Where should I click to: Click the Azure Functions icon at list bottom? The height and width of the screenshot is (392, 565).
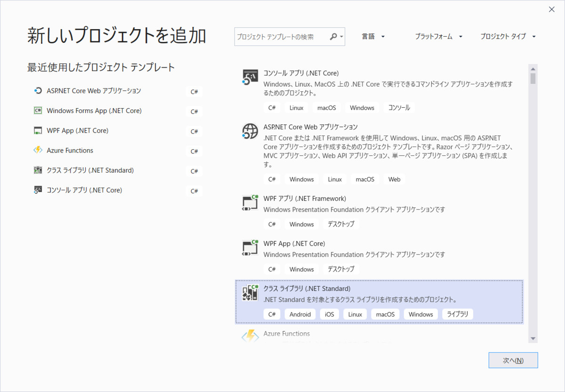coord(250,336)
